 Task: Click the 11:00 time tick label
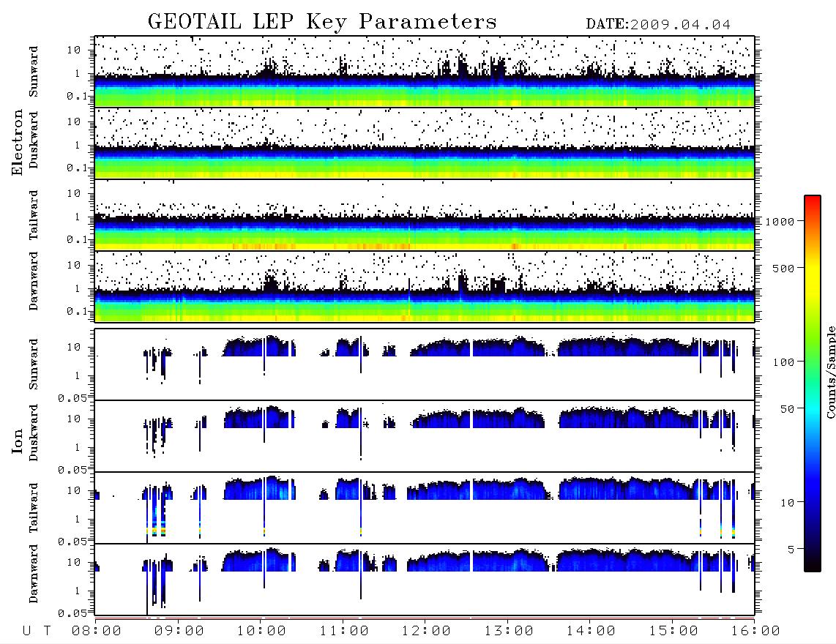(344, 632)
